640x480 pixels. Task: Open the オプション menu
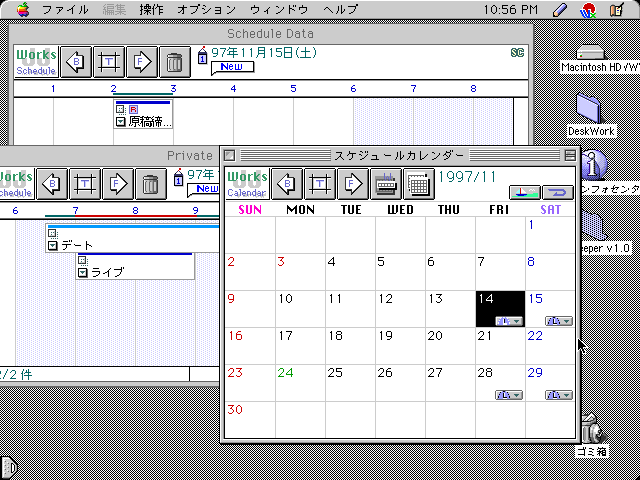[x=207, y=9]
